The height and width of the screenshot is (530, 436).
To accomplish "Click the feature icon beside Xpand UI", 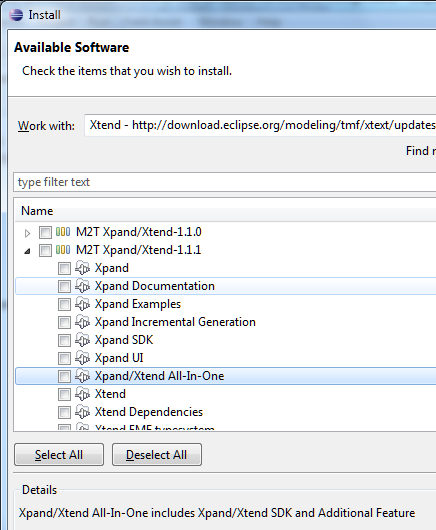I will pos(82,358).
